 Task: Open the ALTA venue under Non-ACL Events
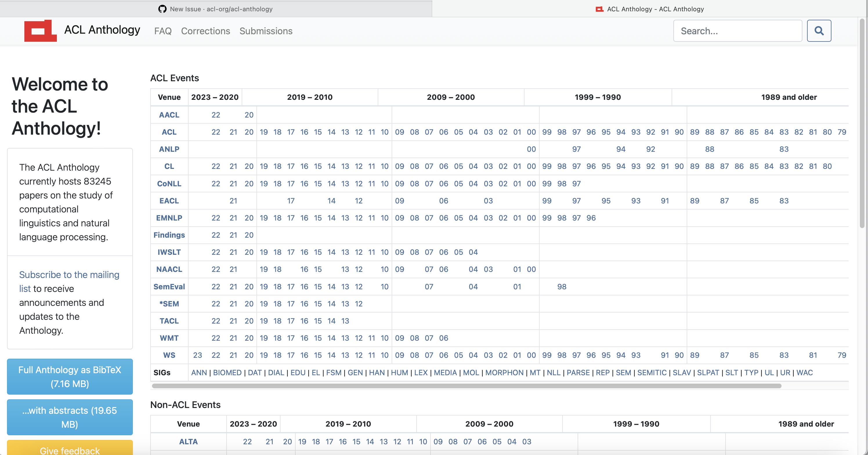pyautogui.click(x=188, y=442)
